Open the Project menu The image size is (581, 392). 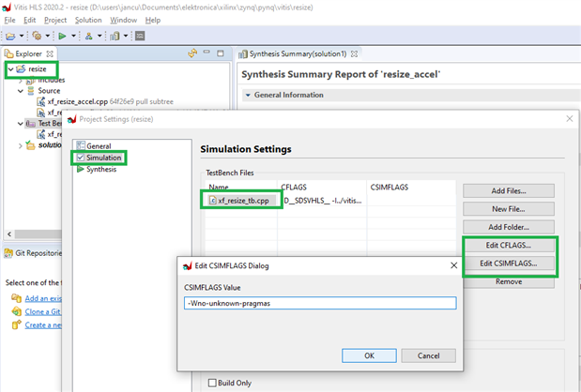tap(55, 20)
